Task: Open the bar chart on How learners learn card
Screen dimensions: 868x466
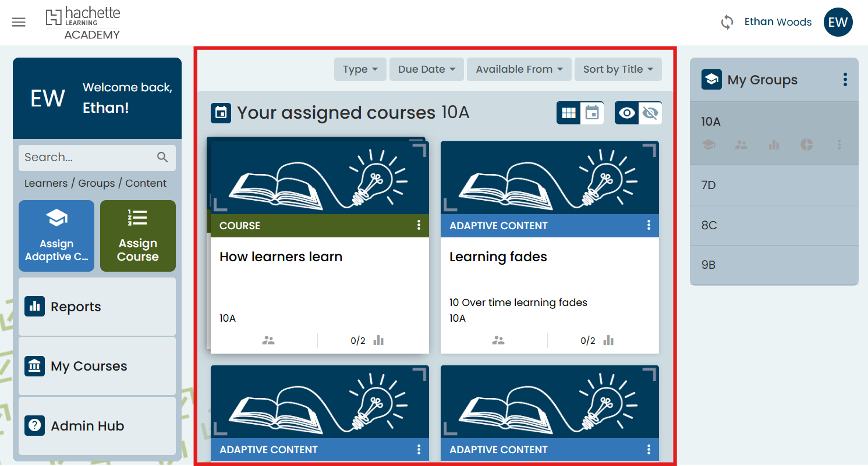Action: coord(378,340)
